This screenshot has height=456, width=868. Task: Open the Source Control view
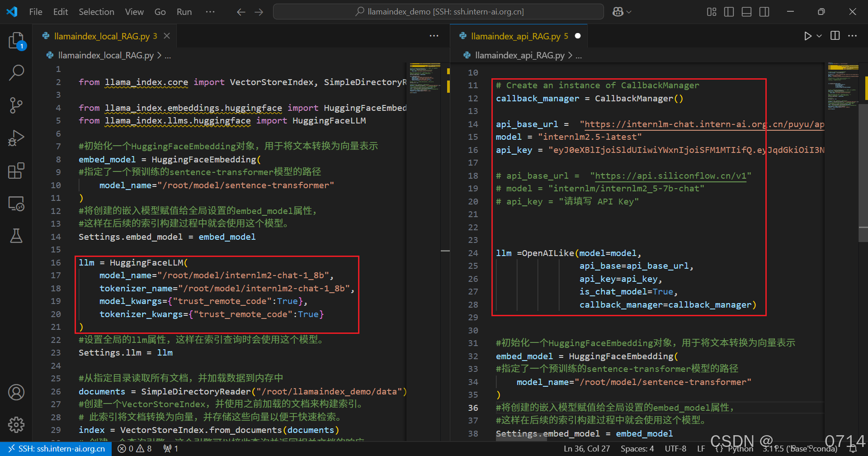click(16, 105)
